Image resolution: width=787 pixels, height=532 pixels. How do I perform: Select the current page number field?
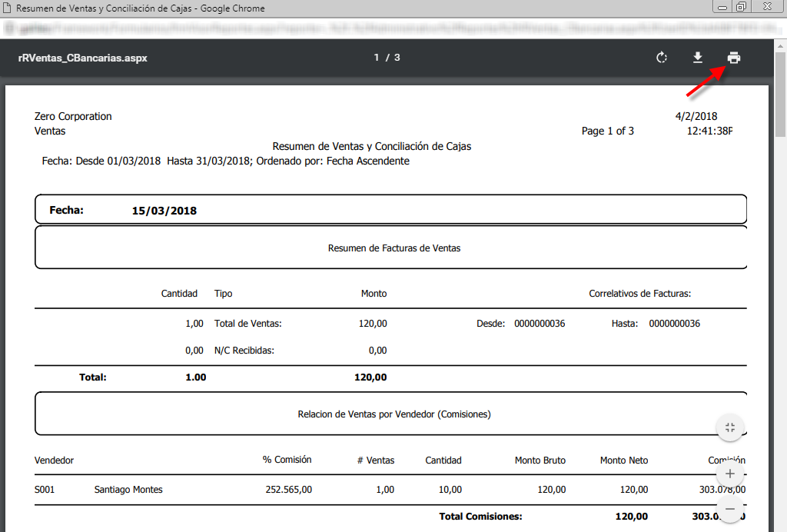(x=377, y=58)
